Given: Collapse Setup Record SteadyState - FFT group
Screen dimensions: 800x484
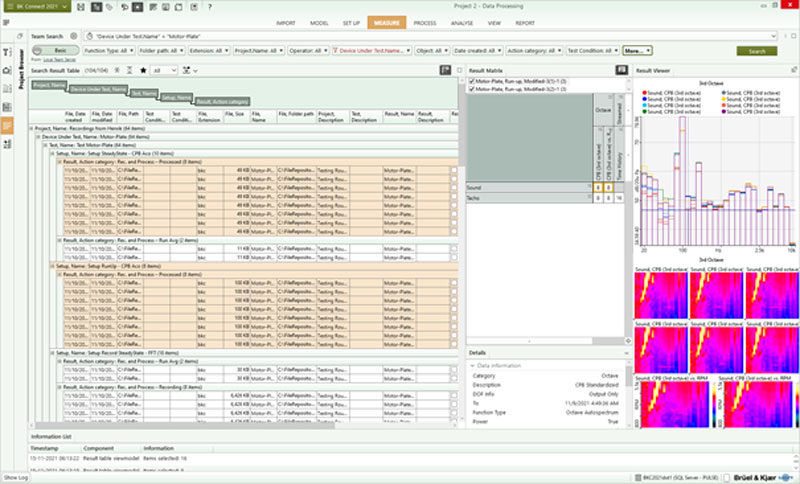Looking at the screenshot, I should tap(53, 352).
